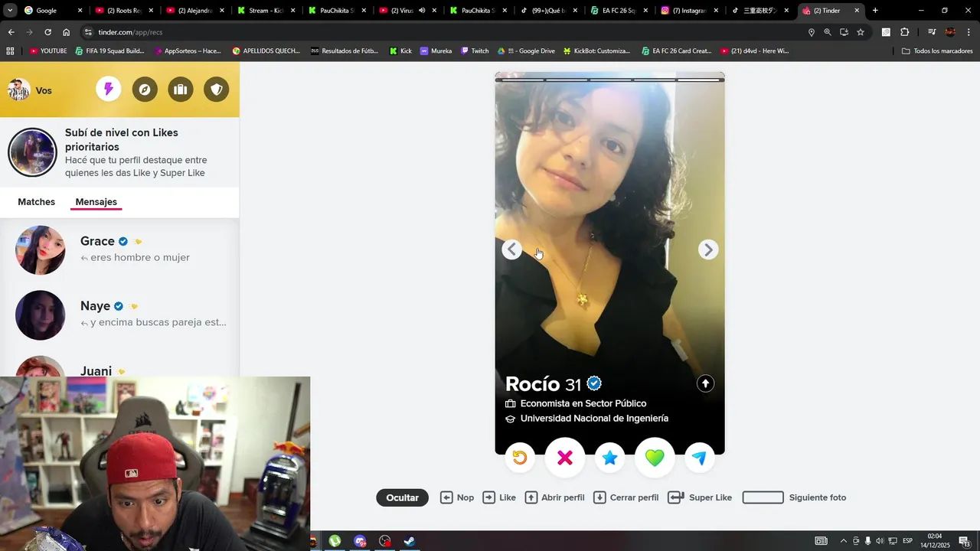Switch to the Stream - Kick tab
The image size is (980, 551).
click(266, 11)
